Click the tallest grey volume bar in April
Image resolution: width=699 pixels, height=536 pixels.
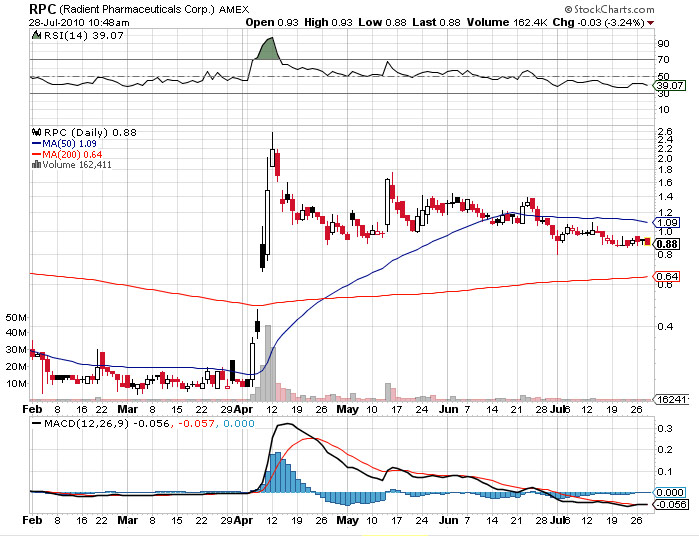click(267, 362)
